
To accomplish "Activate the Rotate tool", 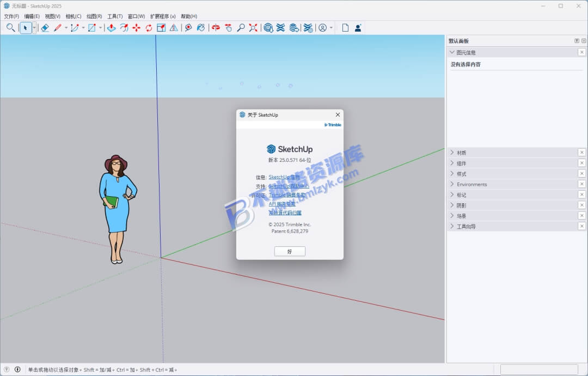I will click(x=149, y=28).
